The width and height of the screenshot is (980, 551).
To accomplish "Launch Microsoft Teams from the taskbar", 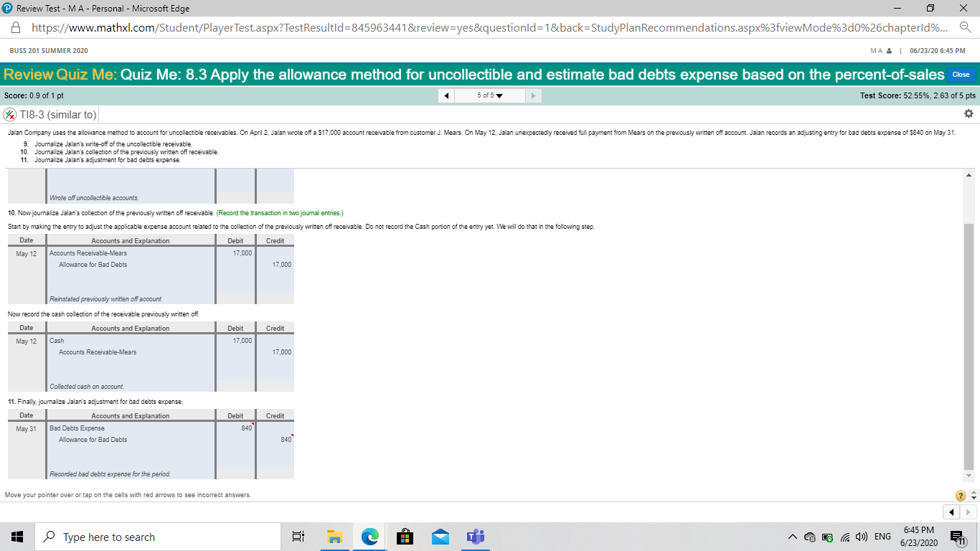I will tap(476, 536).
